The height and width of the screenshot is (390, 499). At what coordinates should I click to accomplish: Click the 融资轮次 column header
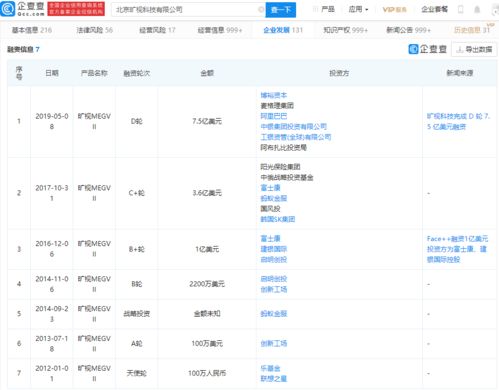pyautogui.click(x=137, y=73)
